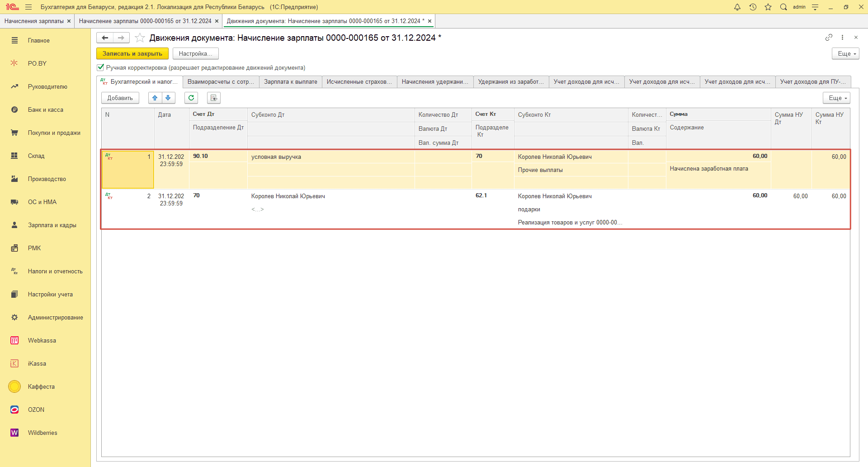Open the history clock icon
This screenshot has width=868, height=467.
pos(753,7)
